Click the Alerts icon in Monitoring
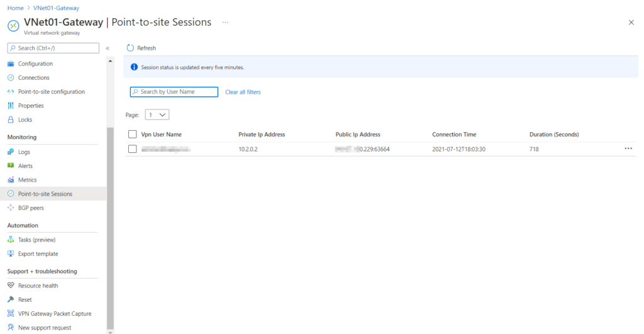Screen dimensions: 644x334 [11, 166]
